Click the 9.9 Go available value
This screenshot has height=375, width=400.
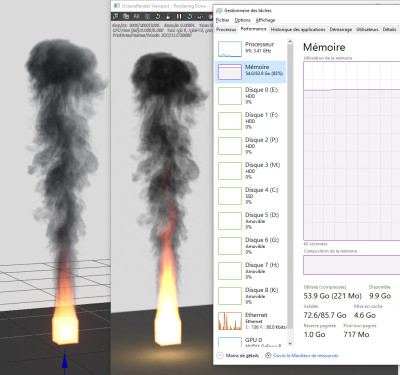click(x=380, y=296)
